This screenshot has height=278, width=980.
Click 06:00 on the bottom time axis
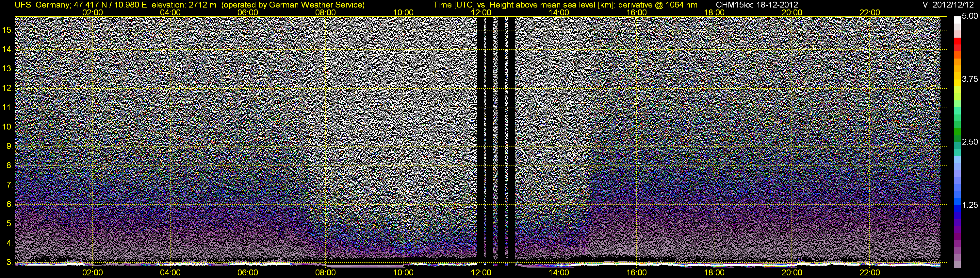248,273
